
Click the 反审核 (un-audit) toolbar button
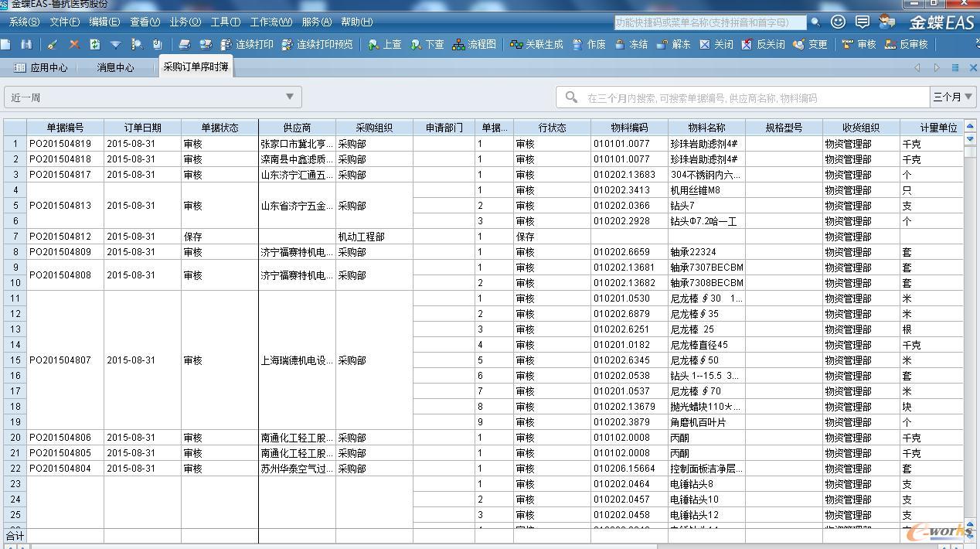(x=906, y=45)
